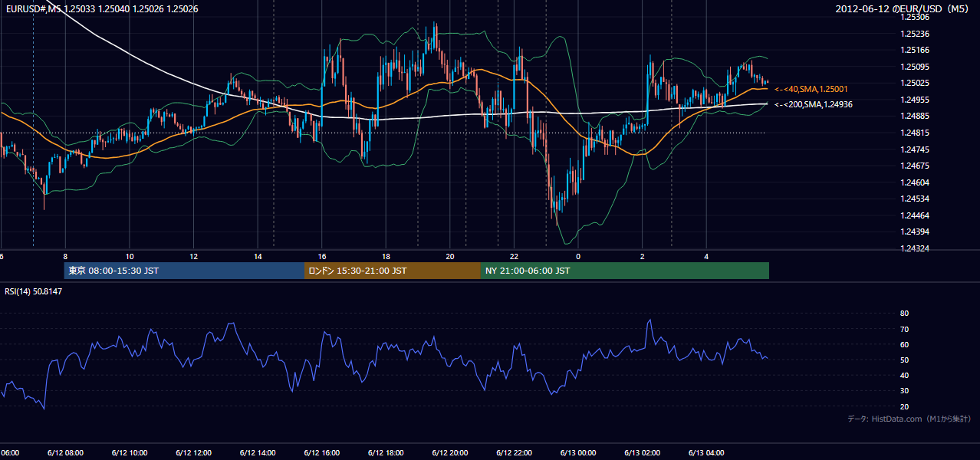Select the 東京 08:00-15:30 JST session bar
This screenshot has height=460, width=980.
(x=184, y=271)
